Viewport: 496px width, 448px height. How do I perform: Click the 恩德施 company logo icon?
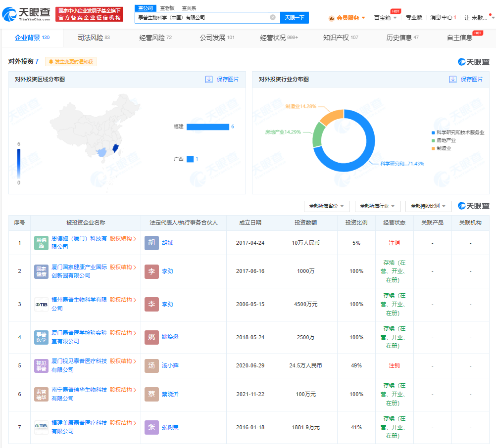tap(41, 243)
